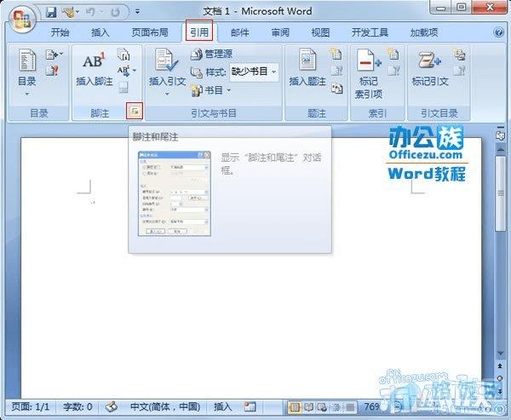Switch to the 开始 tab

pos(60,32)
